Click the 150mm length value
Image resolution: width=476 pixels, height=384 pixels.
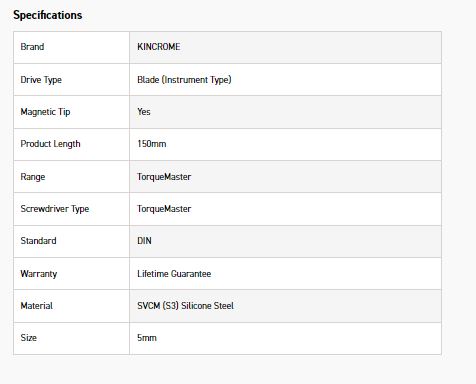coord(152,144)
